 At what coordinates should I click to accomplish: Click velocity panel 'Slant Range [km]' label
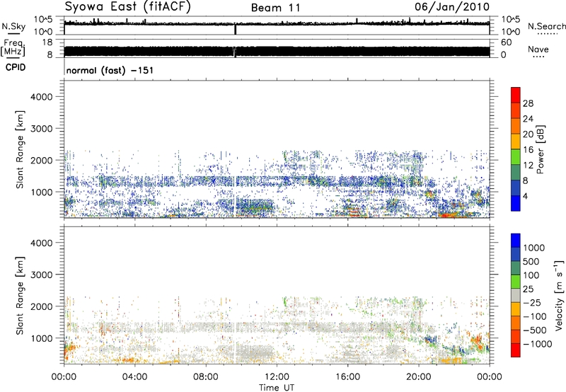click(x=20, y=295)
